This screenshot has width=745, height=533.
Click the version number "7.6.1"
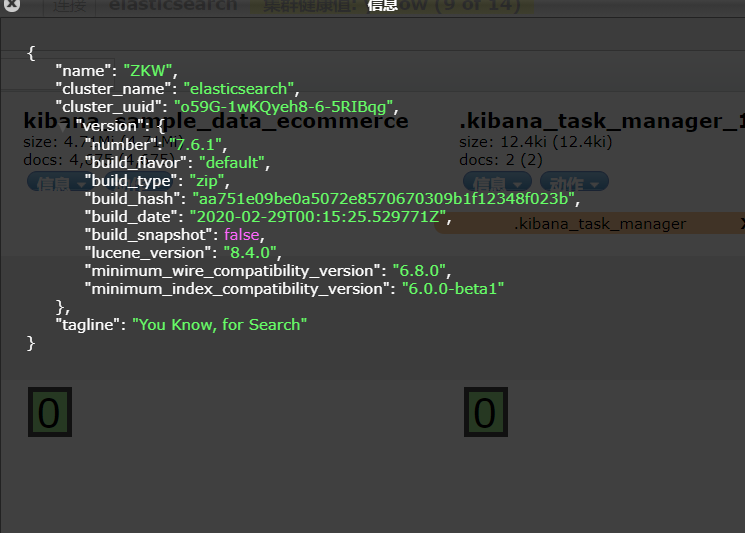195,144
